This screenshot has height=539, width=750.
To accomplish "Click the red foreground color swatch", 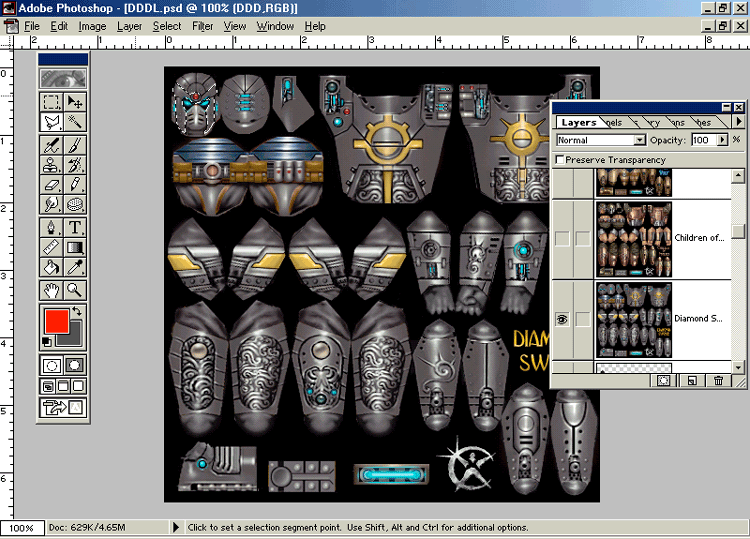I will (56, 322).
